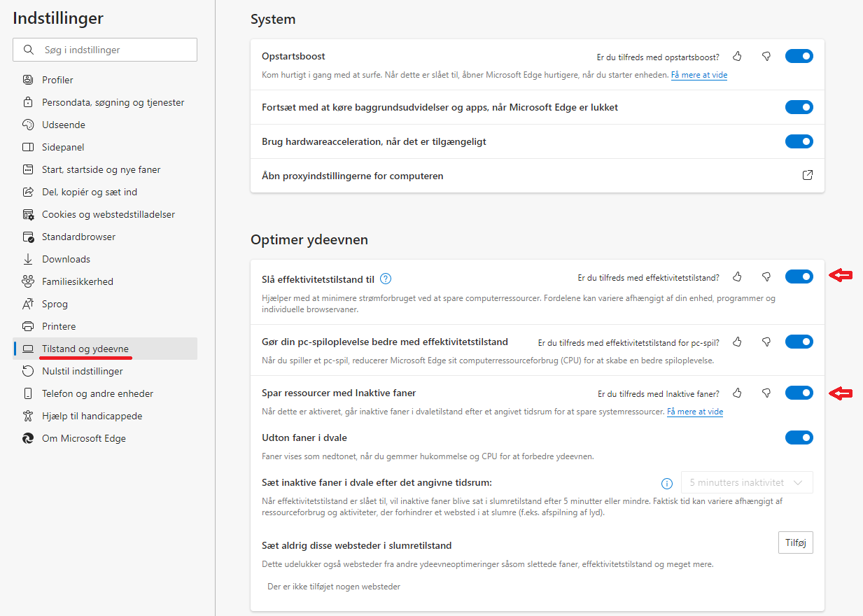Open the 5 minutters inaktivitet dropdown

click(747, 483)
